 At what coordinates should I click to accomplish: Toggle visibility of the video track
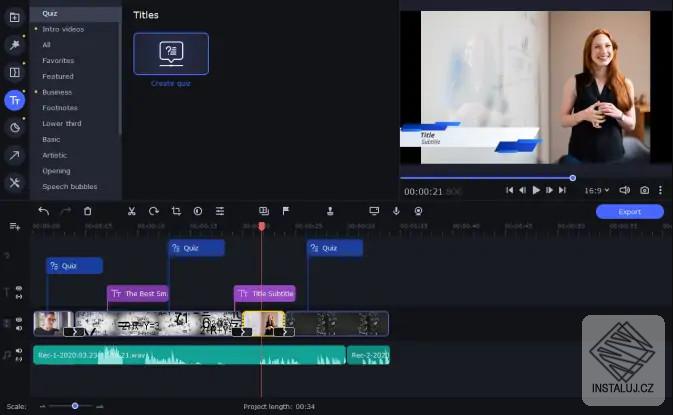[19, 320]
